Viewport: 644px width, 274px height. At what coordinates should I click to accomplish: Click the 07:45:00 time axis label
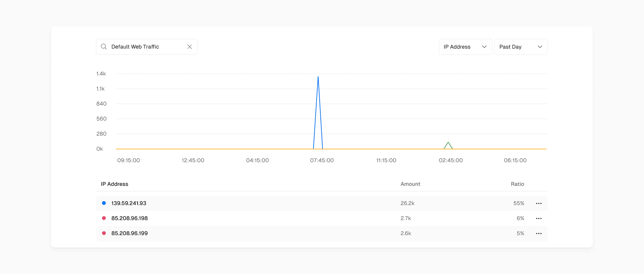(322, 160)
